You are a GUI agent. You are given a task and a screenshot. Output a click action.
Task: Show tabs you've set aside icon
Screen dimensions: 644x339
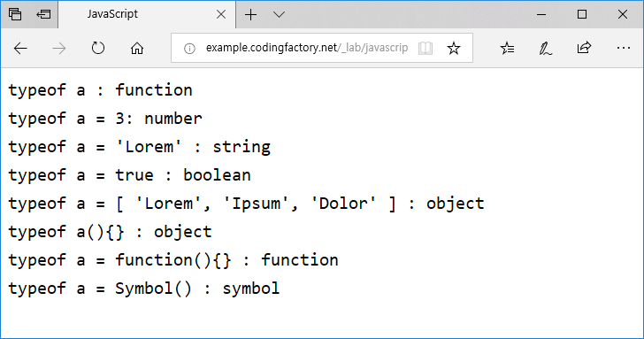point(15,14)
